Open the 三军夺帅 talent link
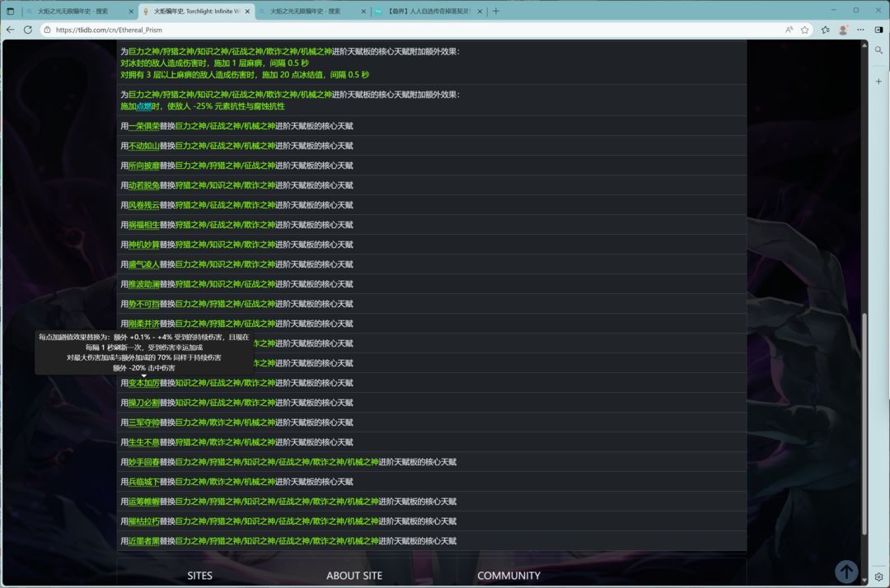Image resolution: width=890 pixels, height=588 pixels. (143, 422)
